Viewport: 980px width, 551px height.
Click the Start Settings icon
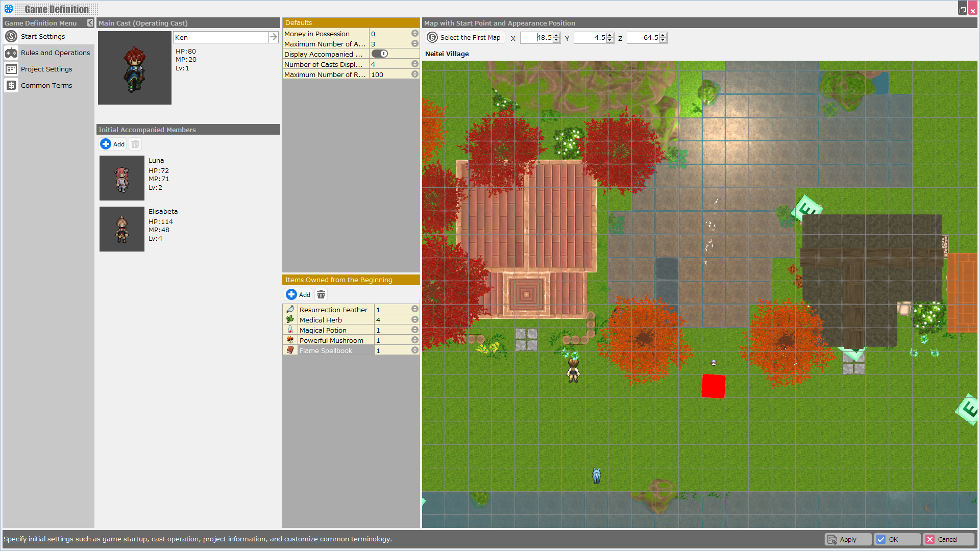point(11,36)
